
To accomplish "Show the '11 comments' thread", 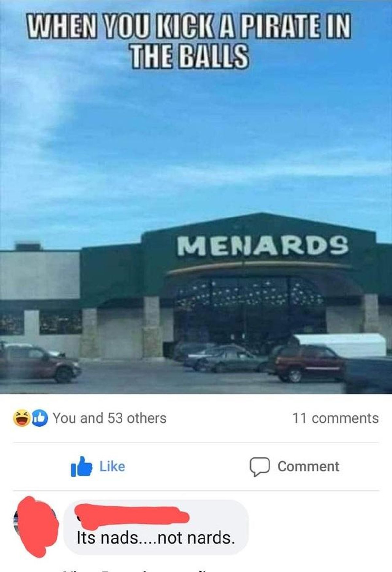I will [335, 418].
